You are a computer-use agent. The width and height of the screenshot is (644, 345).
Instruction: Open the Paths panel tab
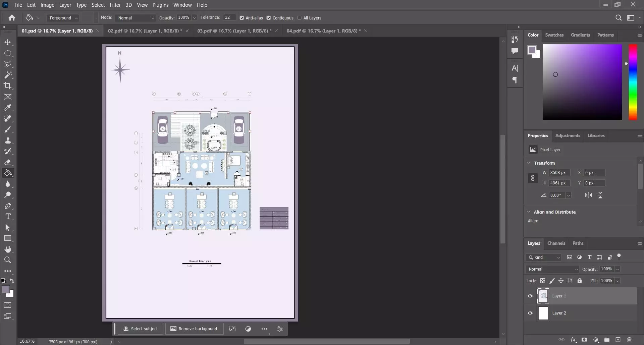(578, 243)
